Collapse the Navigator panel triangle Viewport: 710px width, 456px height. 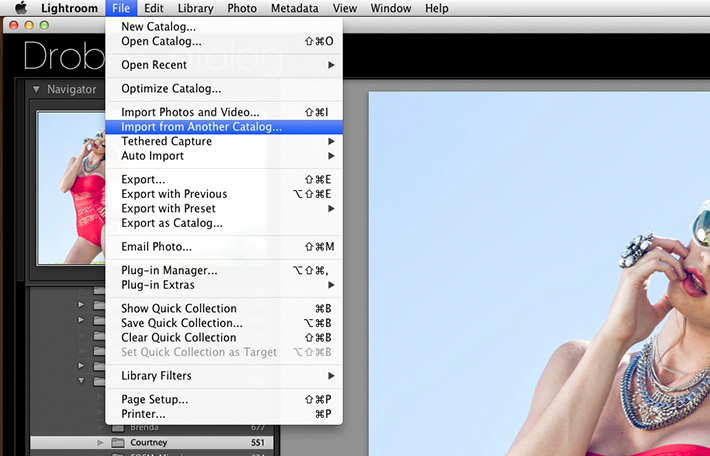click(x=36, y=89)
